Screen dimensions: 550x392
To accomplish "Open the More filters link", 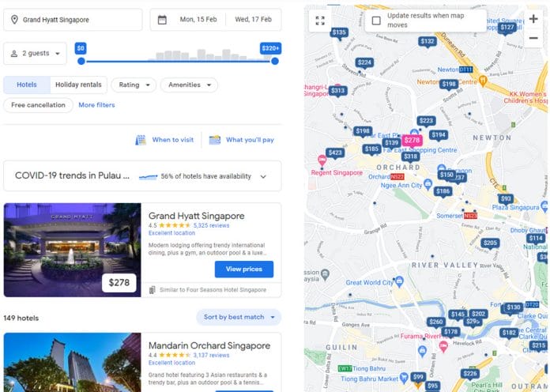I will (x=96, y=105).
